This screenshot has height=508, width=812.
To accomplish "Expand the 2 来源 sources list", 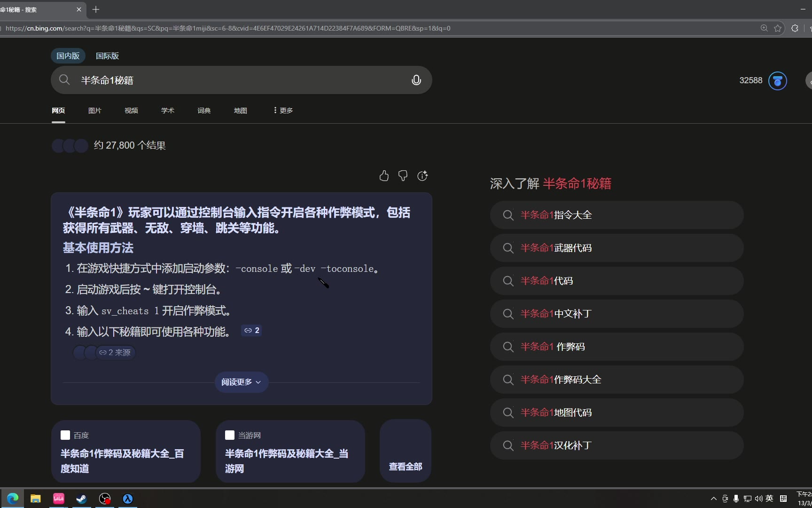I will click(115, 352).
